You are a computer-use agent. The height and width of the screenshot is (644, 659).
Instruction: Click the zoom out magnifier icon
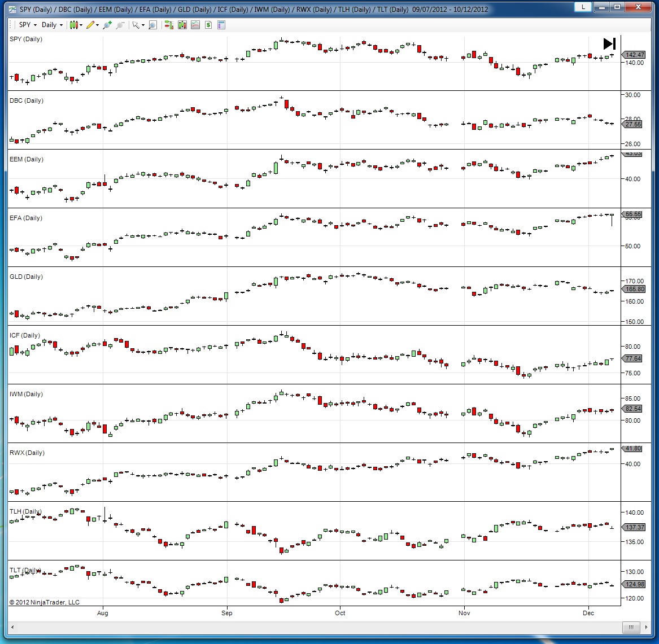point(120,25)
